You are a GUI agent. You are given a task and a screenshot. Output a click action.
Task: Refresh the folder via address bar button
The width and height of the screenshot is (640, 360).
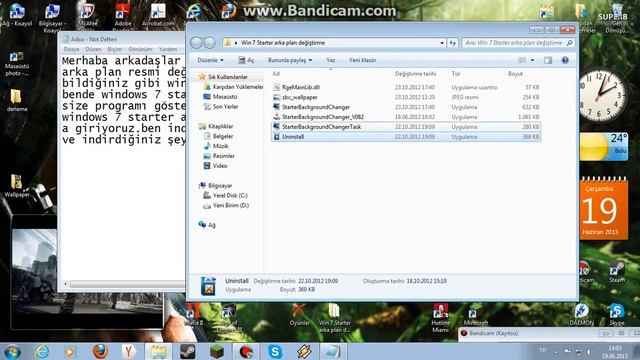click(x=453, y=43)
